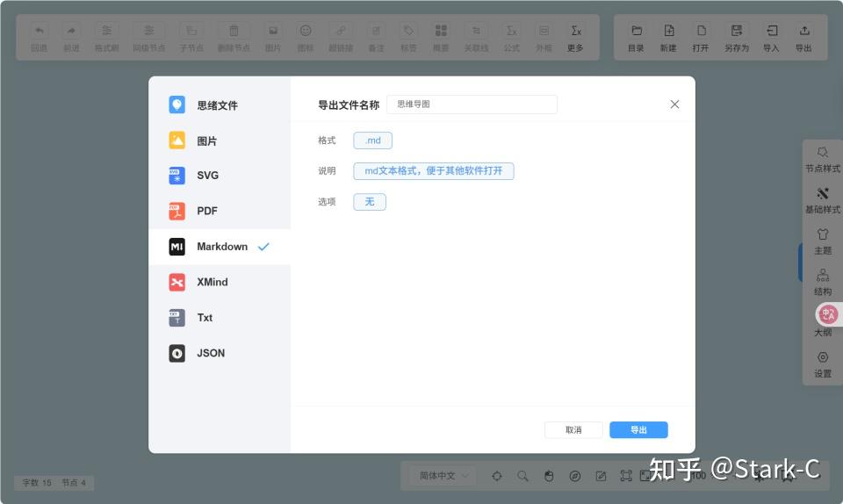
Task: Select JSON export format
Action: 211,353
